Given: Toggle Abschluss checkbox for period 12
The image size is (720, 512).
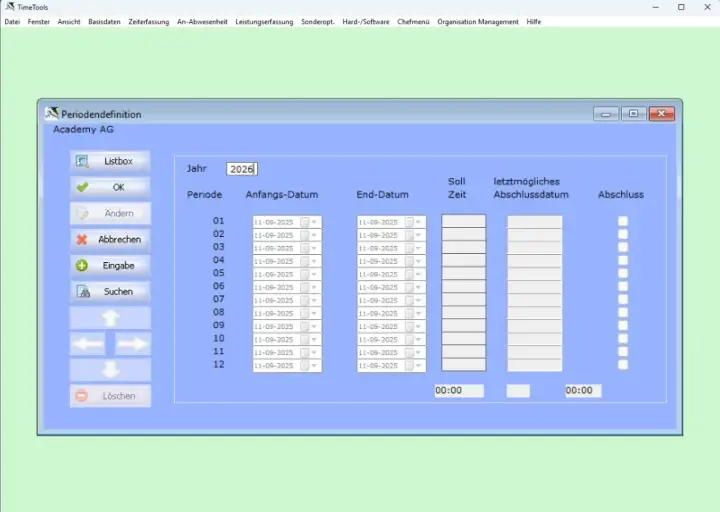Looking at the screenshot, I should point(623,365).
